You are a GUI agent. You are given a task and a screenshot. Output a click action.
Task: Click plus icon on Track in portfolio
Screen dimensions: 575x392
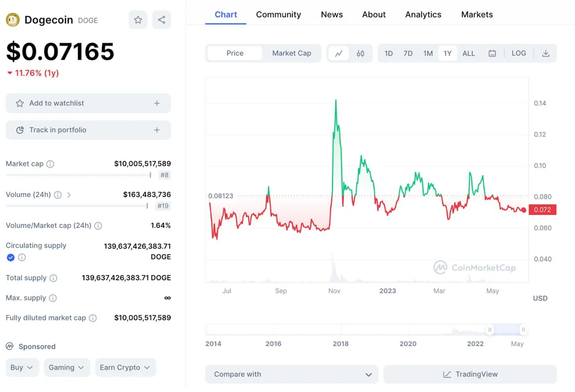pos(157,130)
